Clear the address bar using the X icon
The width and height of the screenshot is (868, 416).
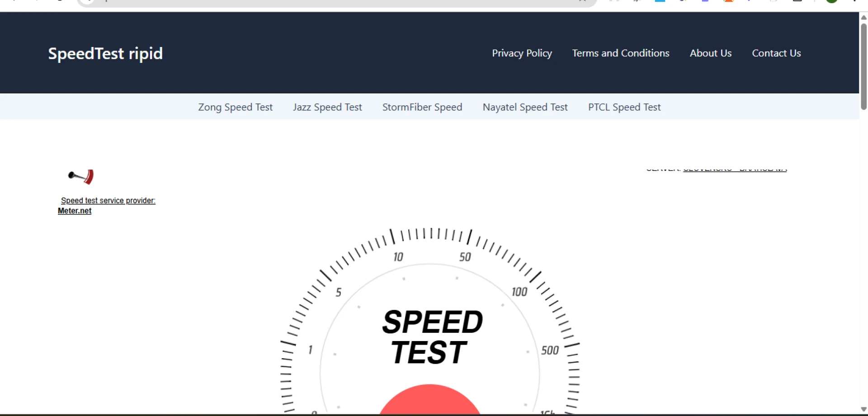581,1
